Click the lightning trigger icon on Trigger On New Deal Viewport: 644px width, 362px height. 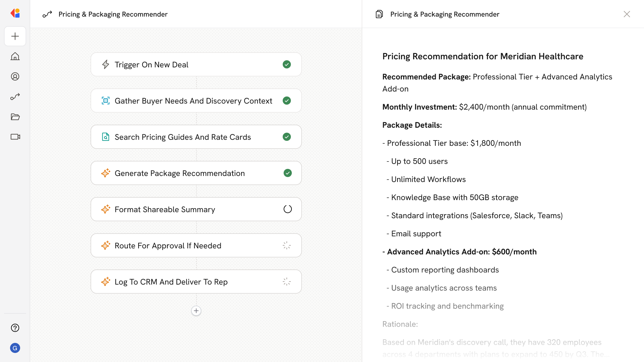pos(106,64)
